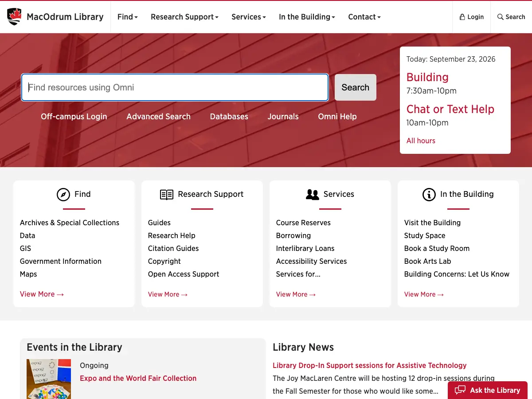This screenshot has width=532, height=399.
Task: Open the Services dropdown in top navigation
Action: click(249, 17)
